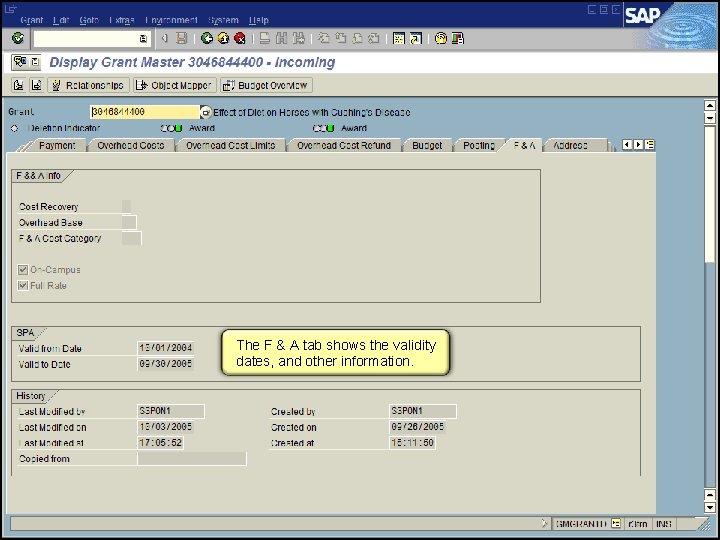This screenshot has width=720, height=540.
Task: Click the Previous Page icon
Action: coord(340,38)
